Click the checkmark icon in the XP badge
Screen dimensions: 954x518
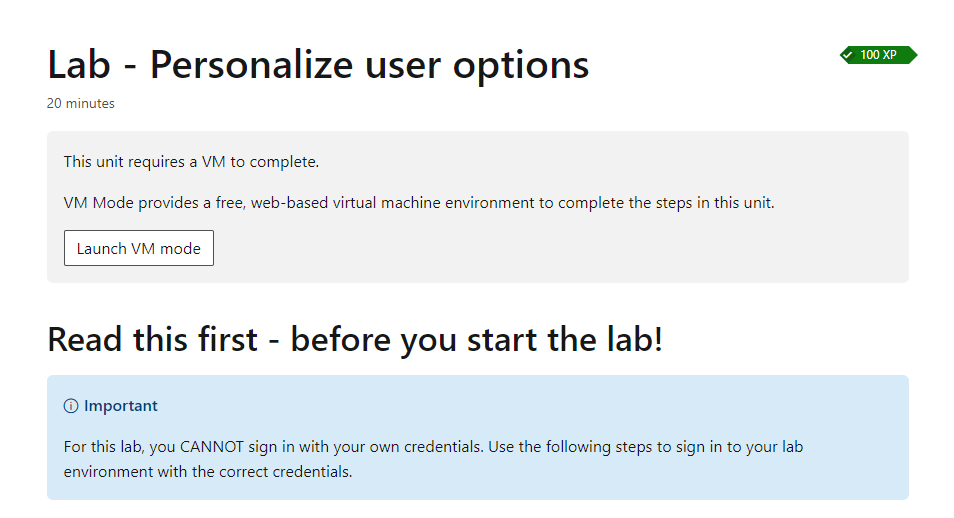tap(849, 55)
